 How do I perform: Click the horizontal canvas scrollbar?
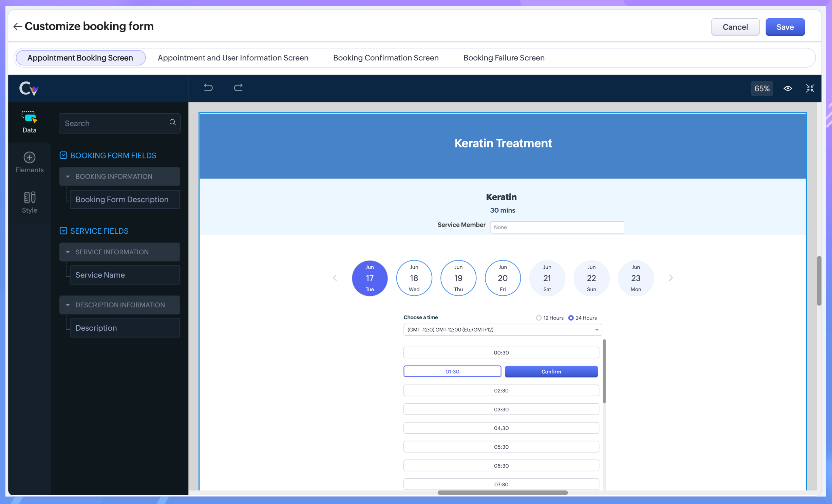(x=502, y=492)
